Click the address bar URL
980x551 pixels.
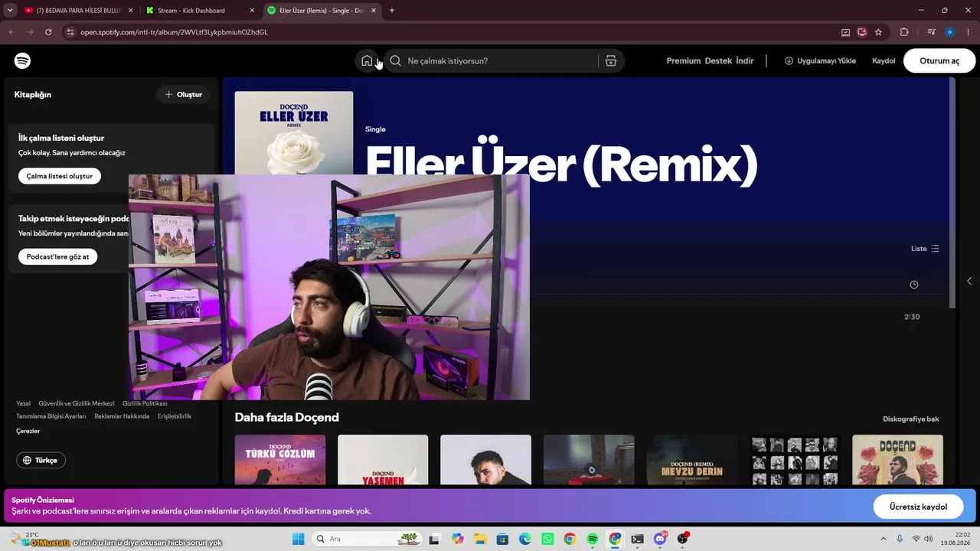[174, 32]
